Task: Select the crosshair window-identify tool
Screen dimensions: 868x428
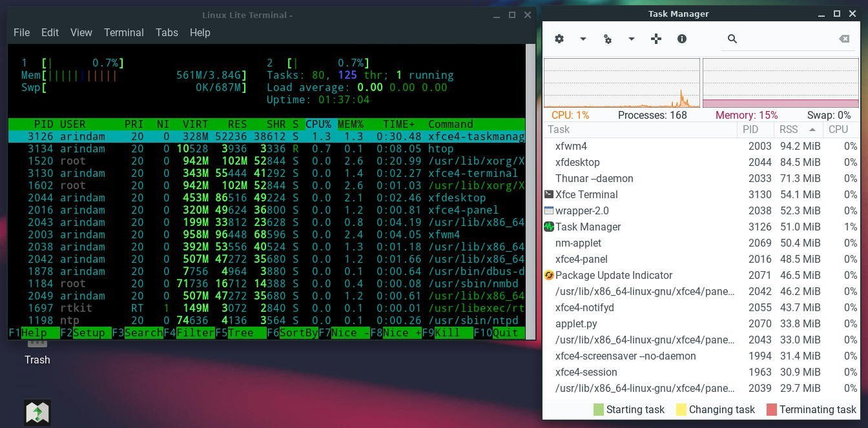Action: click(656, 39)
